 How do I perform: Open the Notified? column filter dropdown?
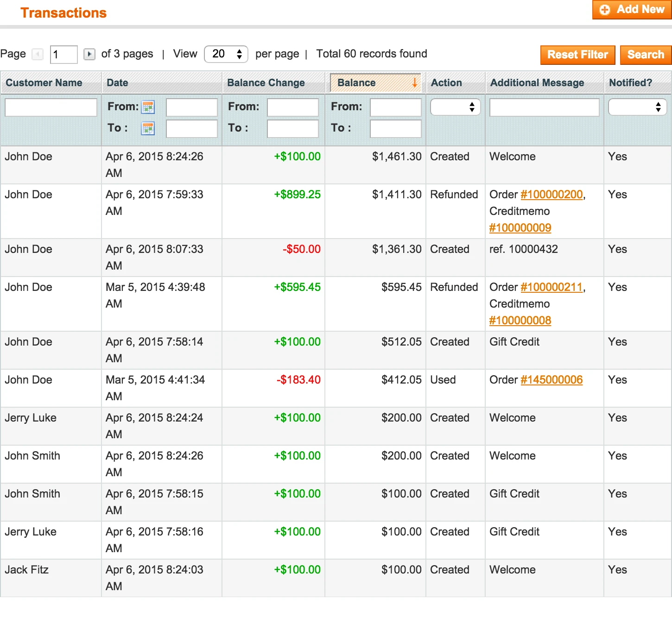[638, 107]
